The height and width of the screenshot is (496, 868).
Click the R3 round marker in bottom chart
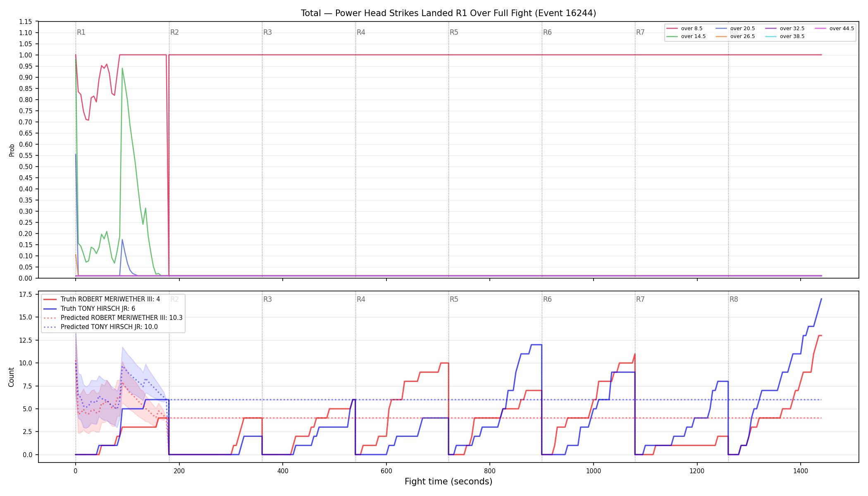pos(267,299)
